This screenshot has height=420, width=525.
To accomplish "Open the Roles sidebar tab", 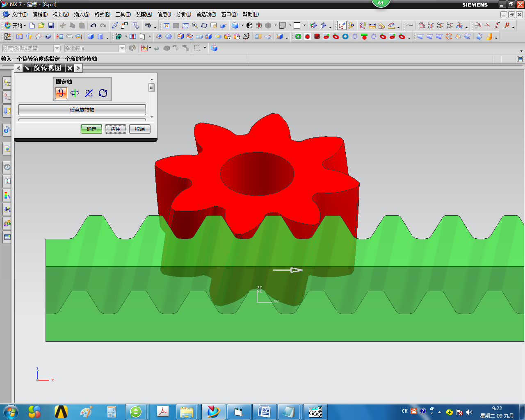I will [x=7, y=224].
